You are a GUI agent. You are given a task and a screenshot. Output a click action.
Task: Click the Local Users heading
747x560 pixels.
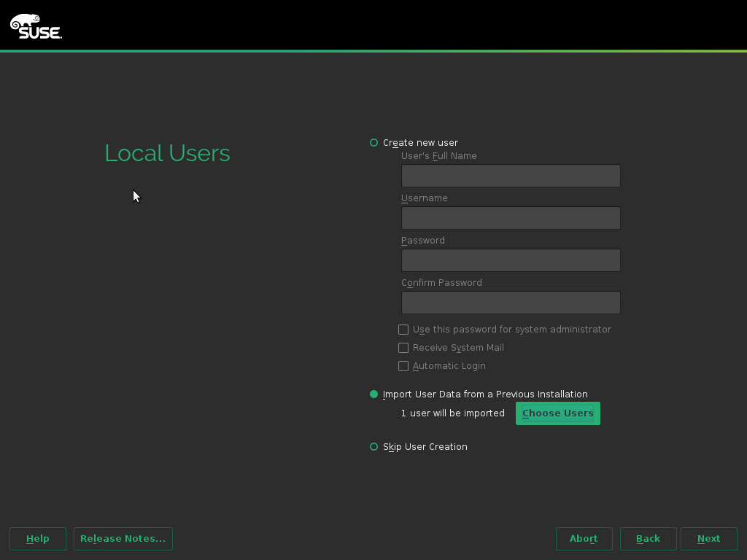click(x=167, y=153)
